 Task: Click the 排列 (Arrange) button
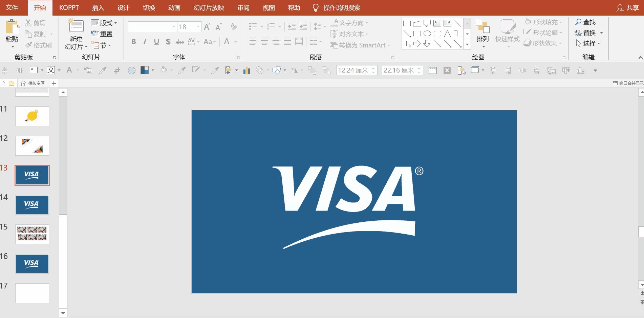482,33
